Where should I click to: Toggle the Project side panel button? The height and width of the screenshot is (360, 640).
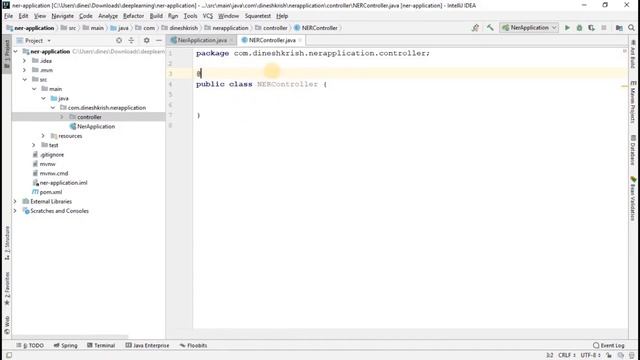(7, 54)
